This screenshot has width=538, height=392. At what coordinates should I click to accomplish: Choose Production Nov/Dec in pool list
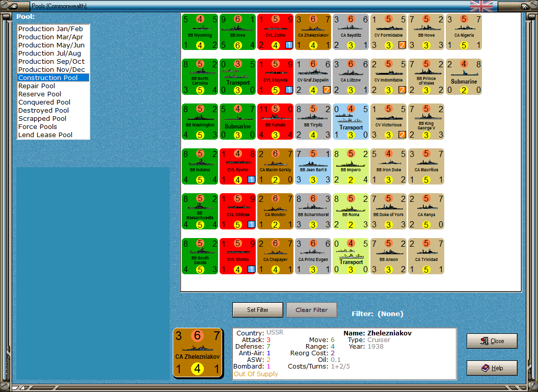(53, 70)
